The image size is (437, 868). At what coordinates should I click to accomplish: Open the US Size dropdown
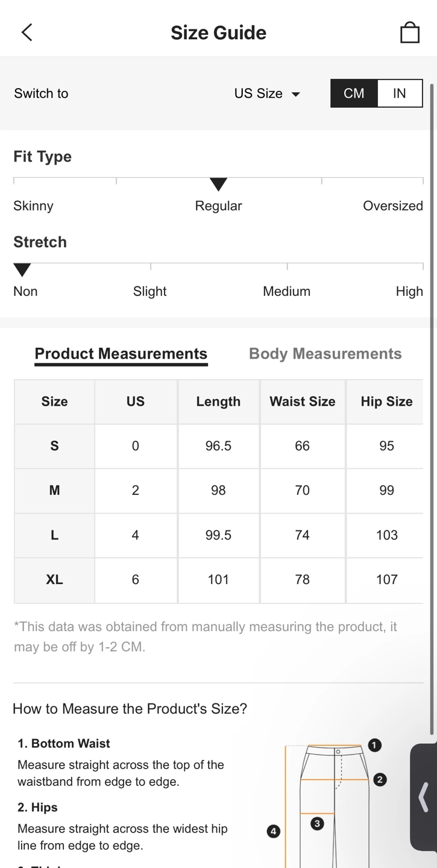pyautogui.click(x=267, y=93)
